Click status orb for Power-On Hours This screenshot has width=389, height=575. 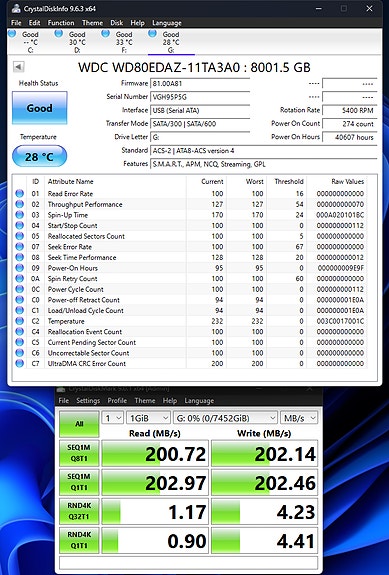[x=19, y=268]
